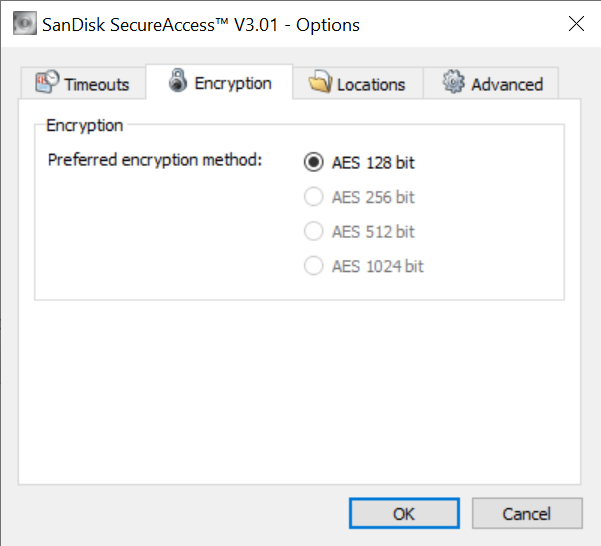601x546 pixels.
Task: Go to the Locations tab label
Action: coord(371,85)
